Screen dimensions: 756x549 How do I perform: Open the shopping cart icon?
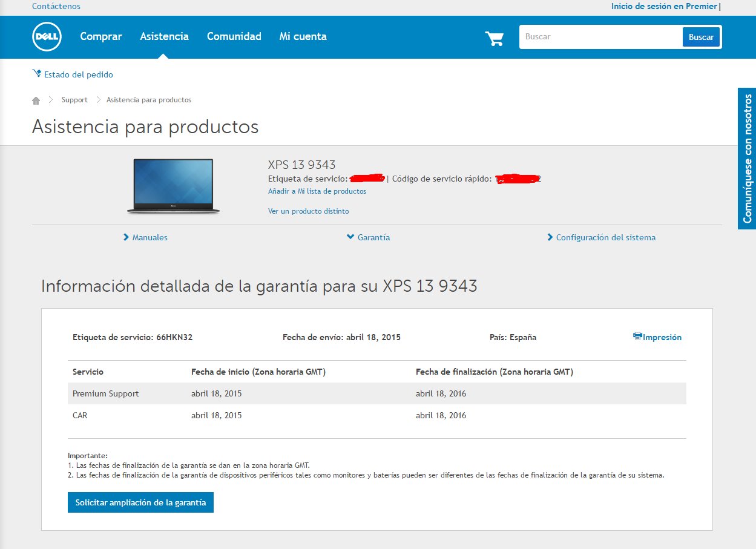(495, 39)
